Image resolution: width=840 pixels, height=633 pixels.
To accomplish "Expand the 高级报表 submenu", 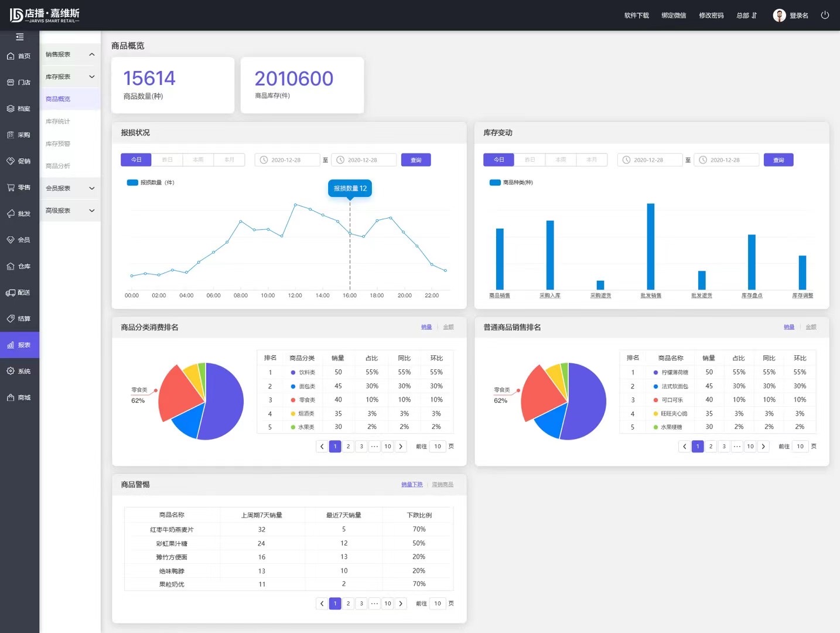I will click(x=70, y=210).
